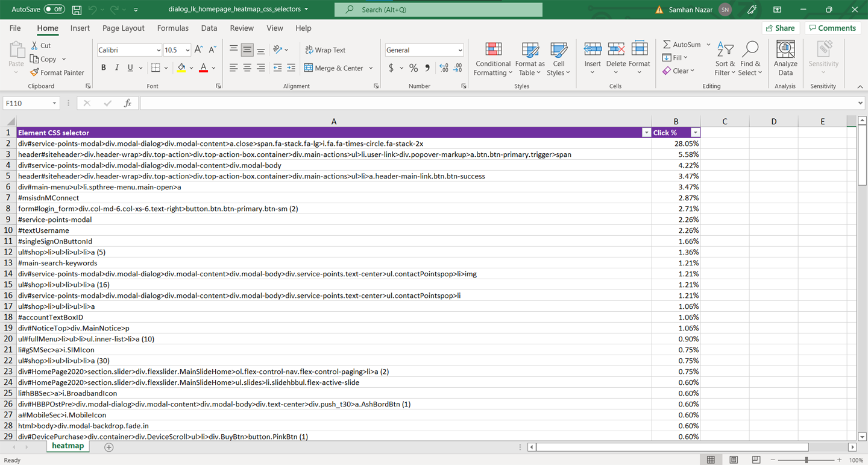868x465 pixels.
Task: Open the Click % column filter dropdown
Action: tap(695, 133)
